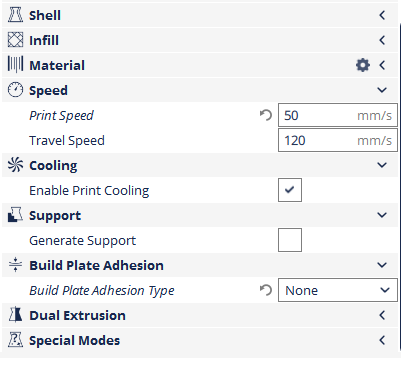Select the Infill category header
The height and width of the screenshot is (367, 401).
coord(200,40)
